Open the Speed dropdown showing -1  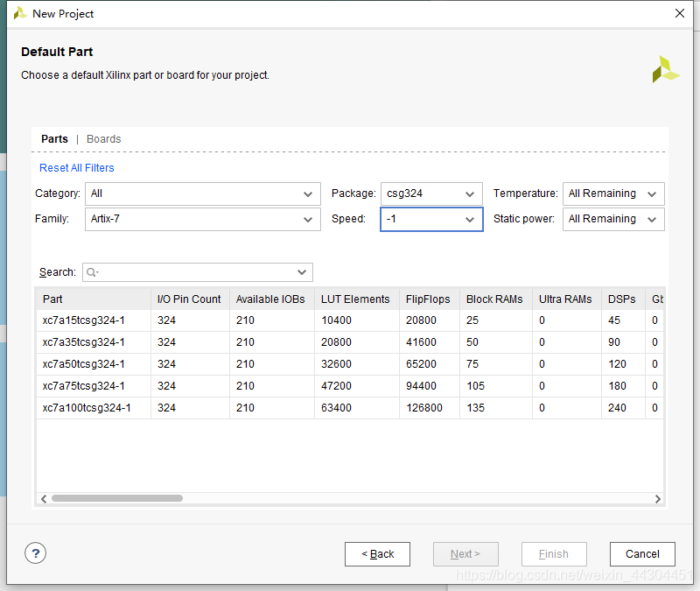point(431,220)
